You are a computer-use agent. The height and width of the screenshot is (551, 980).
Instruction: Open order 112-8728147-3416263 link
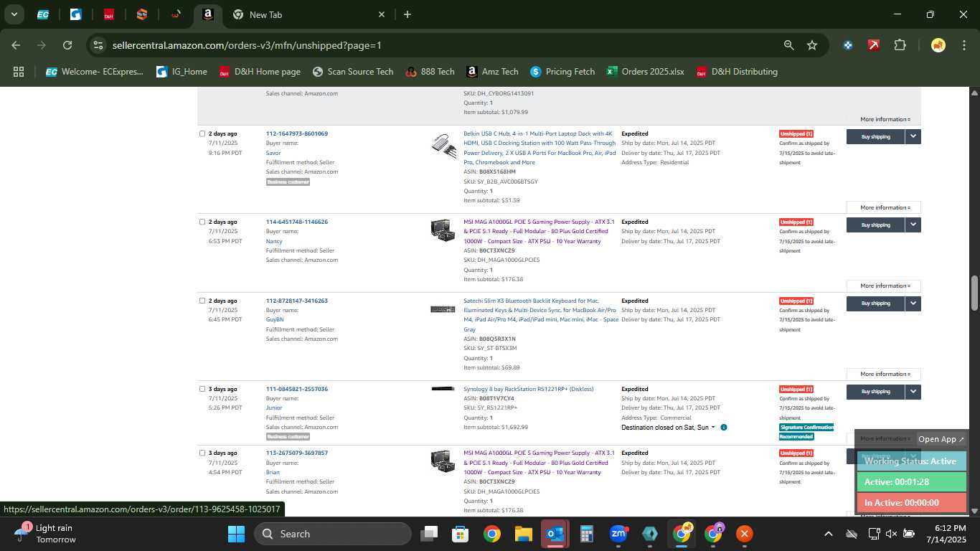pyautogui.click(x=296, y=301)
